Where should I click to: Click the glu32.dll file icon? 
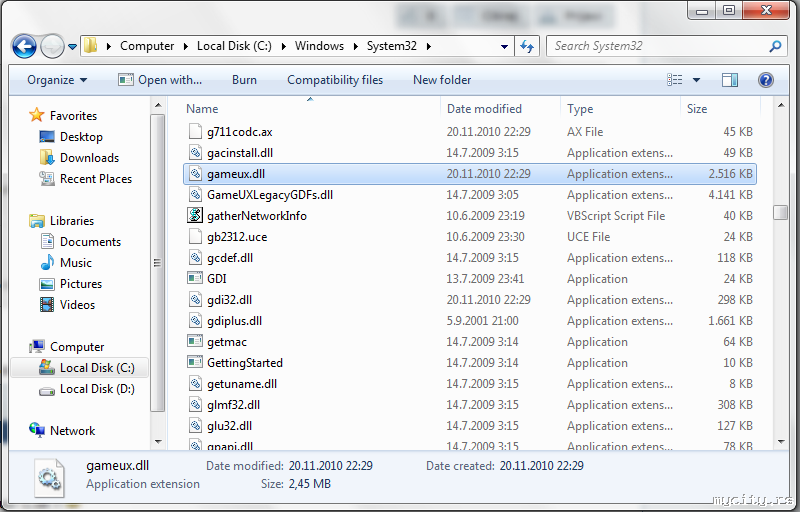pyautogui.click(x=195, y=425)
